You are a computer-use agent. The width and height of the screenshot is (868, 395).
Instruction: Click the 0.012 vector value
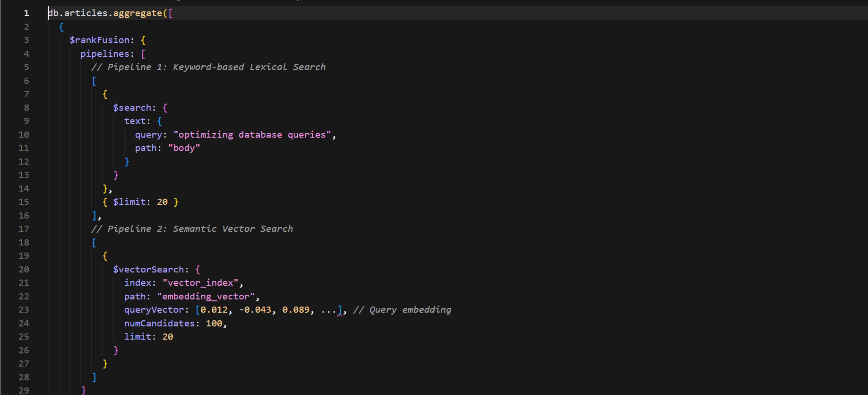[214, 310]
